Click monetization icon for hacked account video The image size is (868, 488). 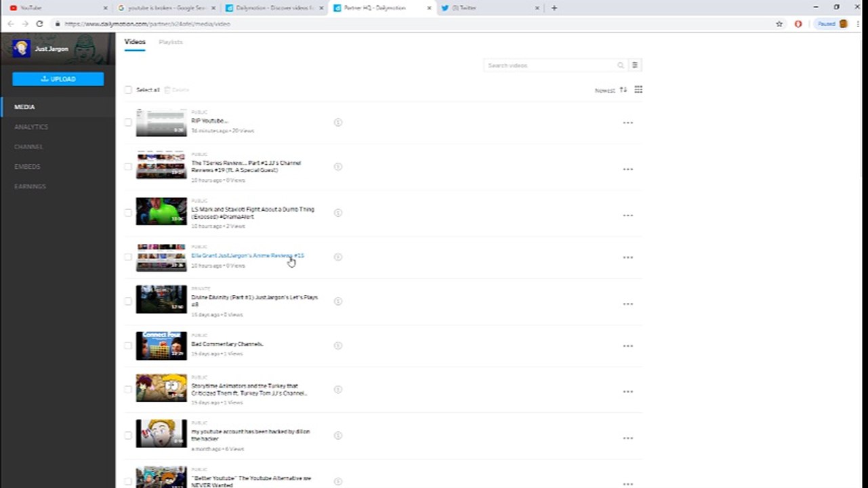coord(338,436)
